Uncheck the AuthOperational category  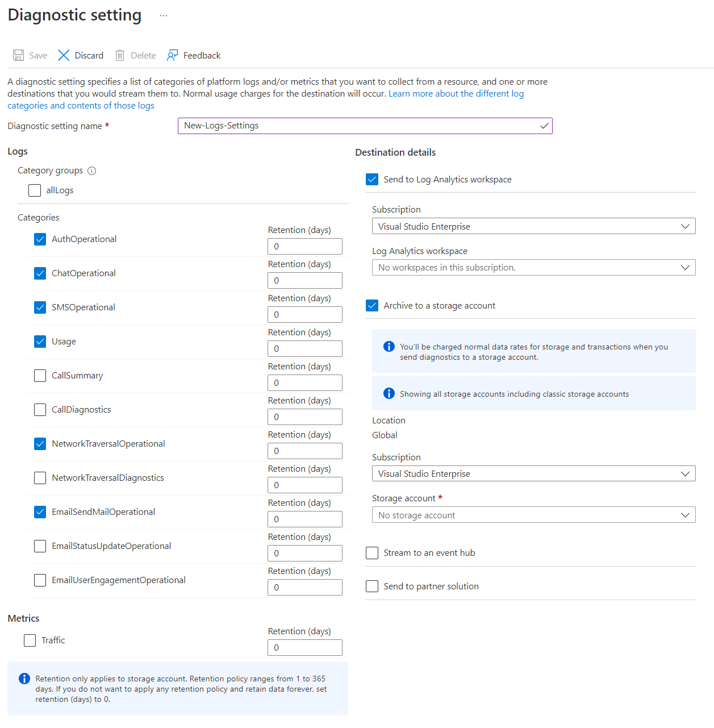[40, 239]
